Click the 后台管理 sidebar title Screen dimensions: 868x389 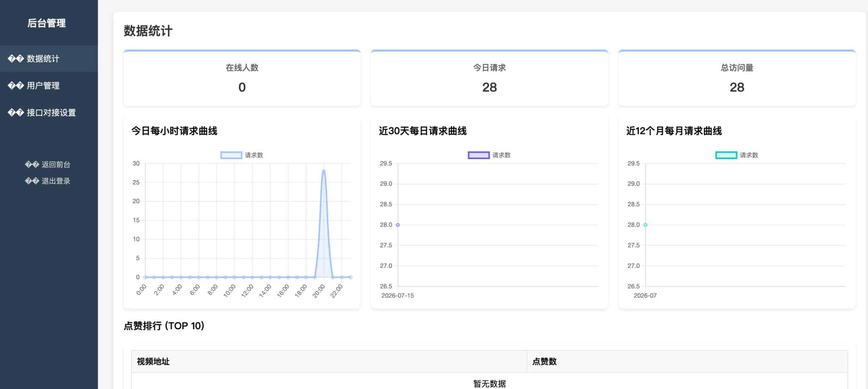[x=47, y=23]
